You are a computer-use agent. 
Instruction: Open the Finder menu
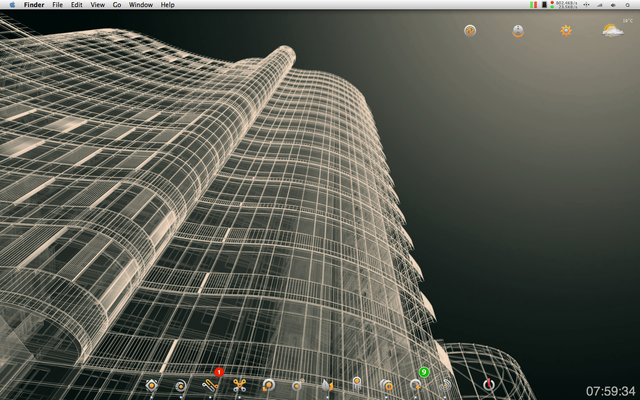34,5
